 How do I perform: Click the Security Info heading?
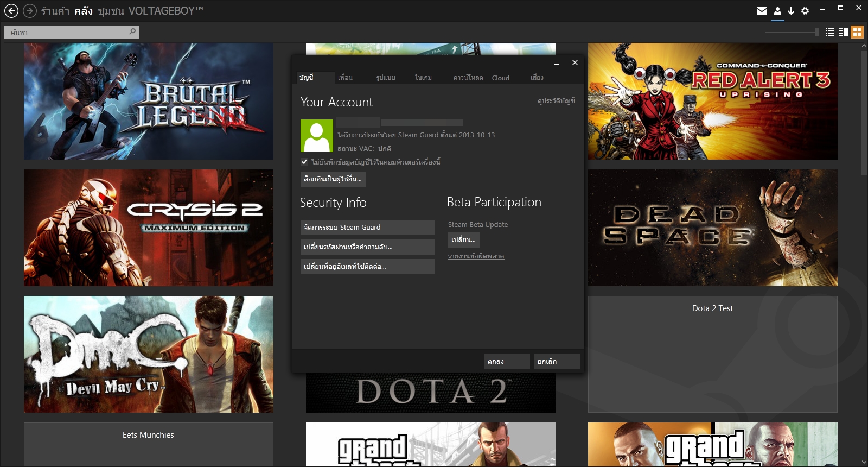[333, 203]
